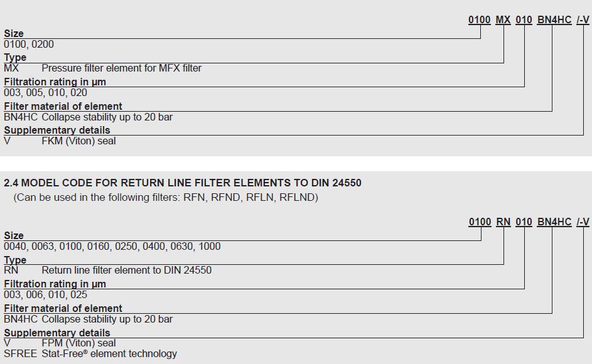Click the underlined MX code segment
This screenshot has height=364, width=592.
coord(503,20)
